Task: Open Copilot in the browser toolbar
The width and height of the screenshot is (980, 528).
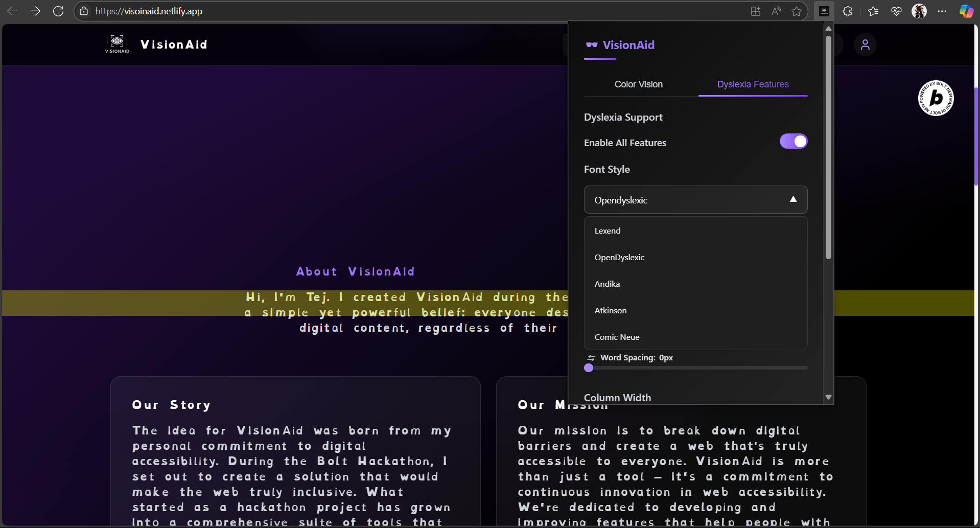Action: click(966, 11)
